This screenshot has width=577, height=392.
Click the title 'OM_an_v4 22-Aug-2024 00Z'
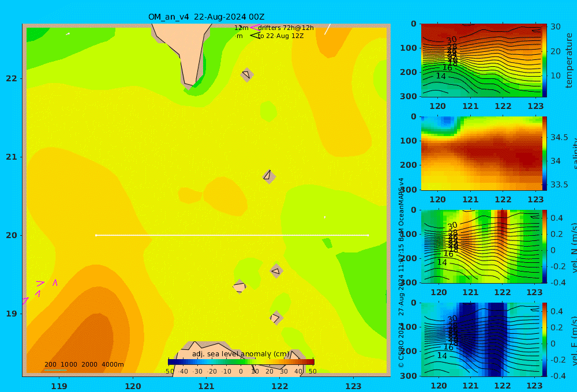tap(206, 17)
